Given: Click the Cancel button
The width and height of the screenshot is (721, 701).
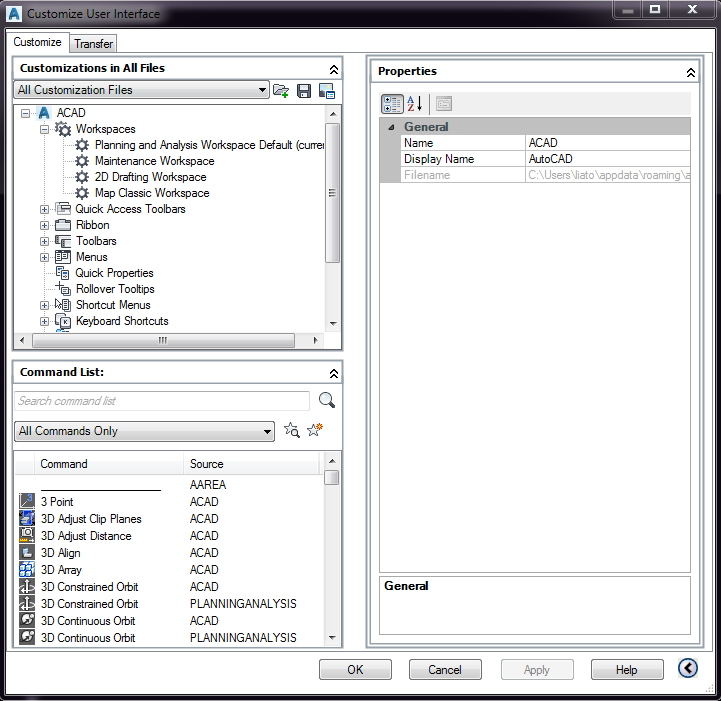Looking at the screenshot, I should click(445, 669).
